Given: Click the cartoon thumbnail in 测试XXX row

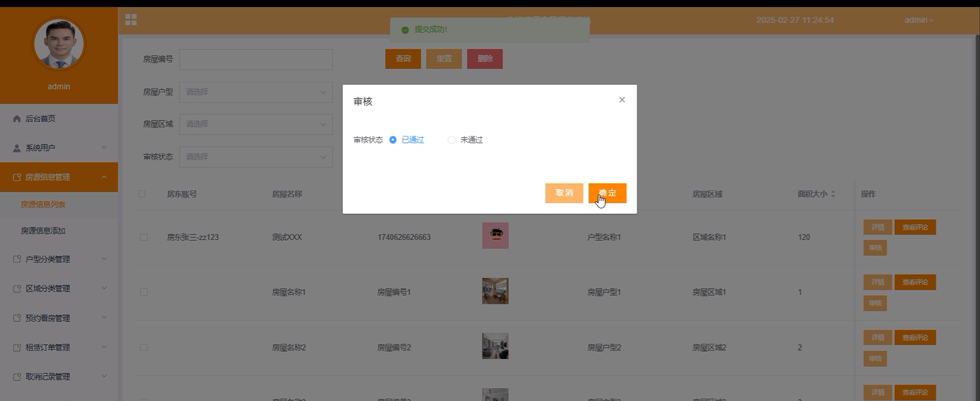Looking at the screenshot, I should click(495, 236).
